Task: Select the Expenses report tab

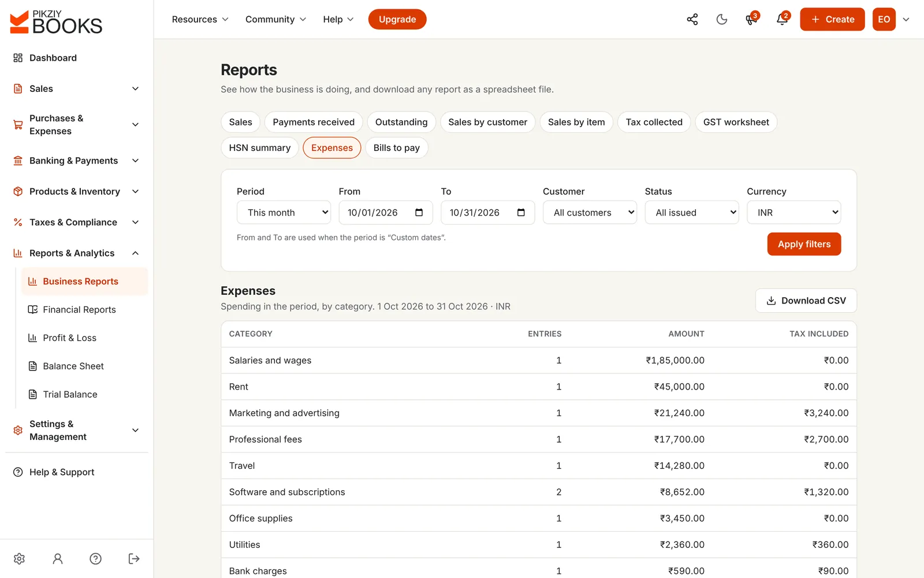Action: coord(332,148)
